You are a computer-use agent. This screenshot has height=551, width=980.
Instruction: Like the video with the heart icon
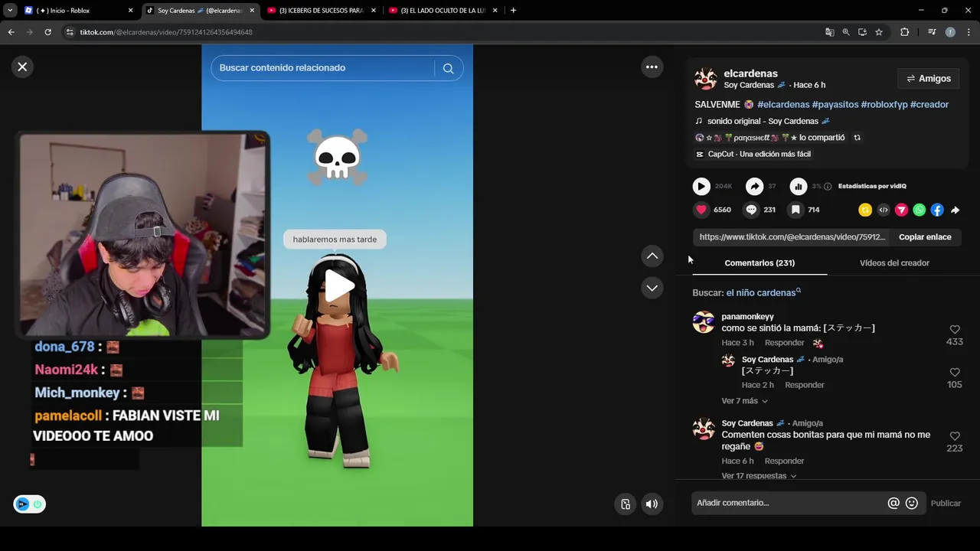[x=701, y=210]
